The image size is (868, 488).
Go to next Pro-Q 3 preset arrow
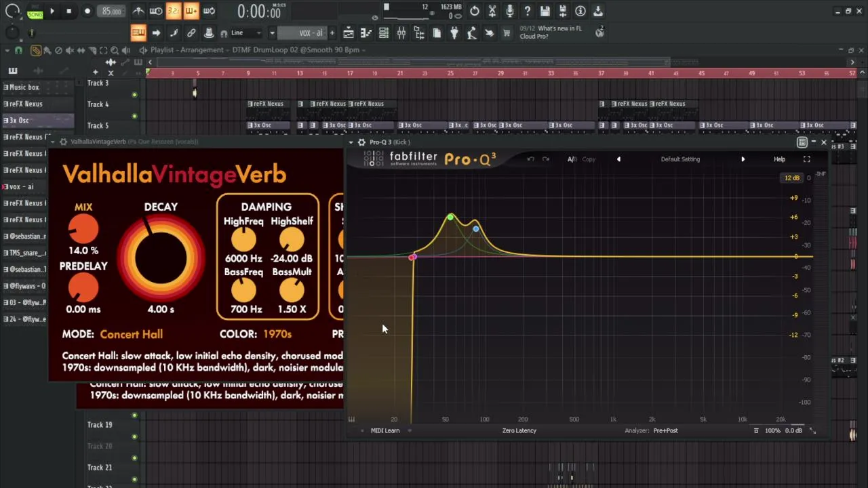click(x=743, y=159)
